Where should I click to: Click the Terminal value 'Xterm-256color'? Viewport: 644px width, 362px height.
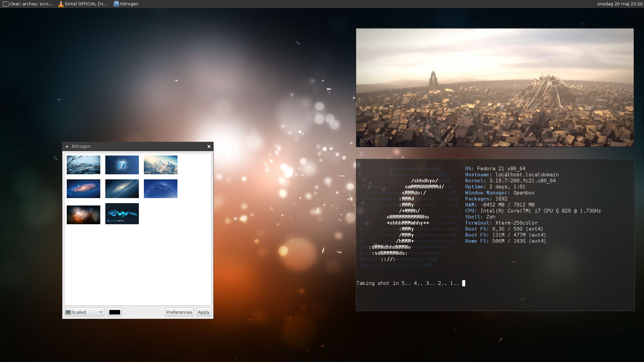point(517,223)
